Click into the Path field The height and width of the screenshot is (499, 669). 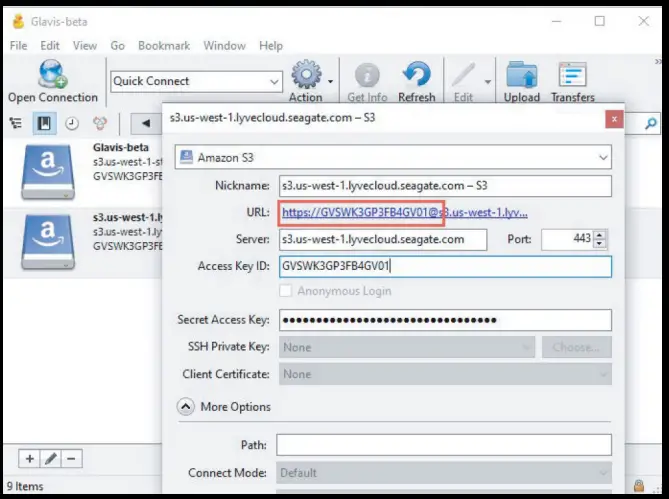click(444, 445)
